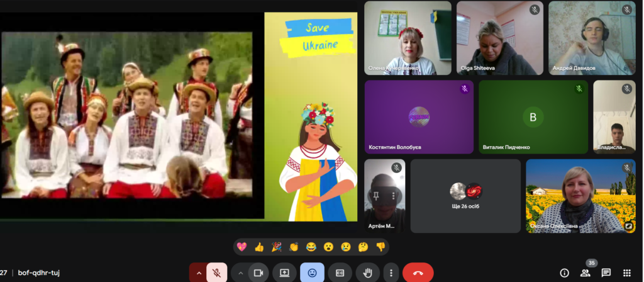Open the three-dot more options menu

click(391, 273)
